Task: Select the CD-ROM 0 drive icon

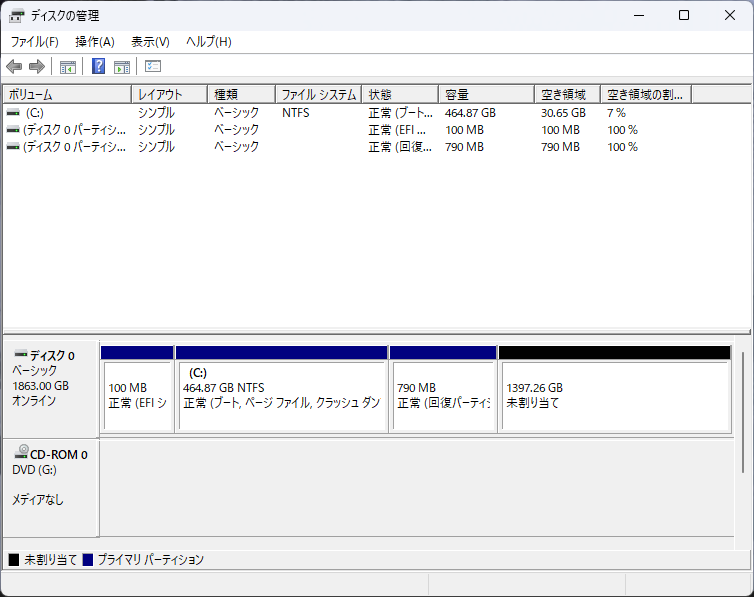Action: click(x=21, y=453)
